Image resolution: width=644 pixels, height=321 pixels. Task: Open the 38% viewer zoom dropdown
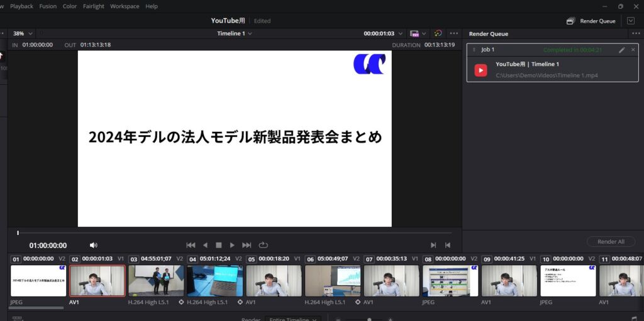(23, 33)
